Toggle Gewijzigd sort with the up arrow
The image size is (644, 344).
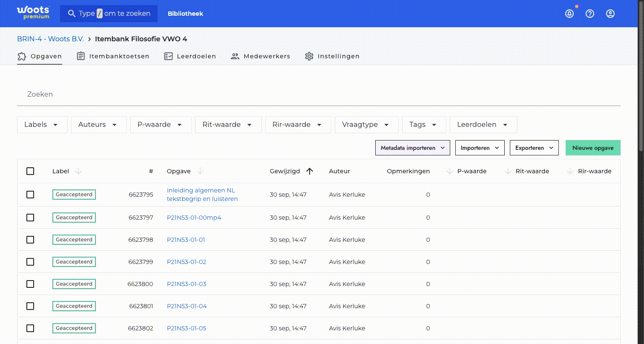(x=310, y=171)
